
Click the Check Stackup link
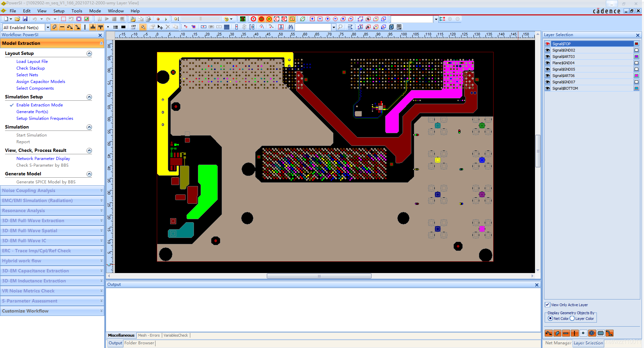coord(30,68)
